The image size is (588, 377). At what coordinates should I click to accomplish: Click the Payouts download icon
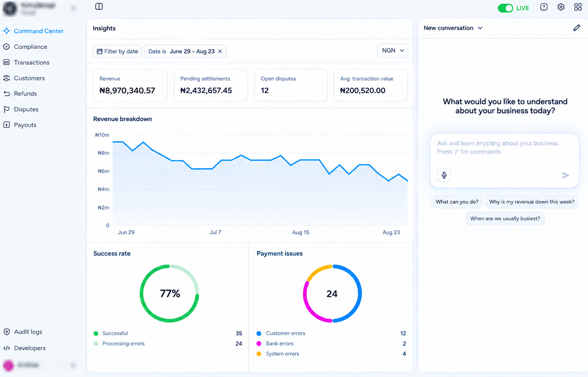(x=6, y=125)
